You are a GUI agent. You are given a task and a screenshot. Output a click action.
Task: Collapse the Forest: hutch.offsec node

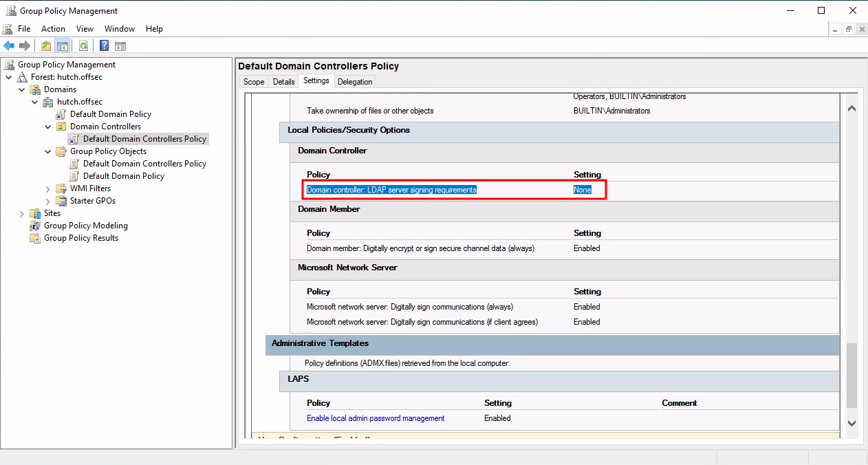9,77
